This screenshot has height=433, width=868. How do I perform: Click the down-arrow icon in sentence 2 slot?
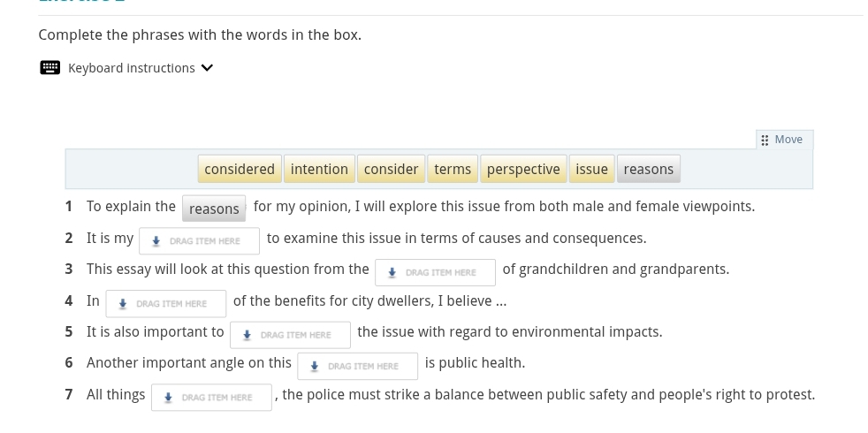[x=156, y=241]
